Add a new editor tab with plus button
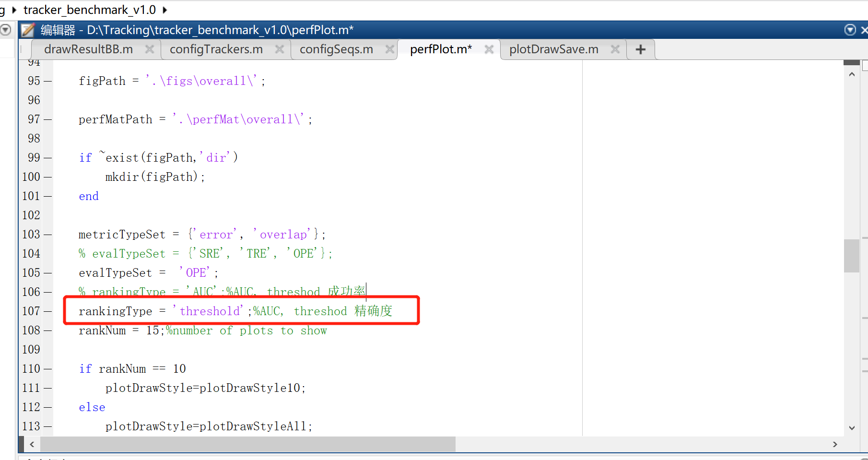 (x=641, y=49)
